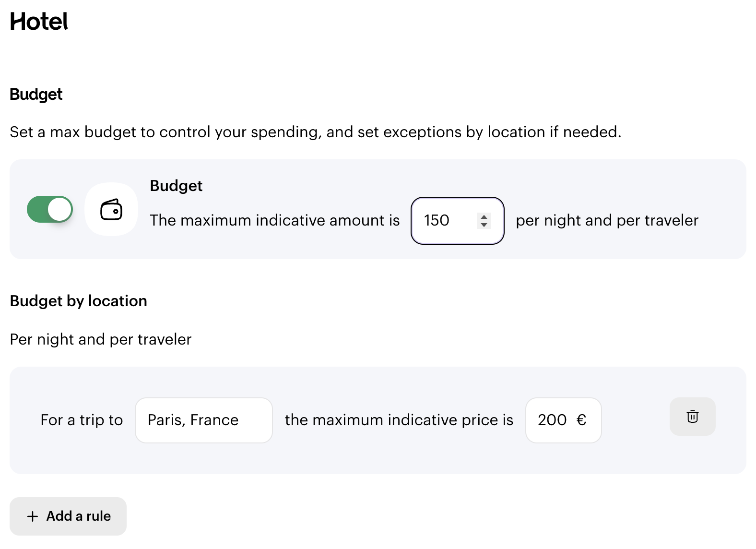The image size is (756, 549).
Task: Add a rule for budget by location
Action: pyautogui.click(x=68, y=516)
